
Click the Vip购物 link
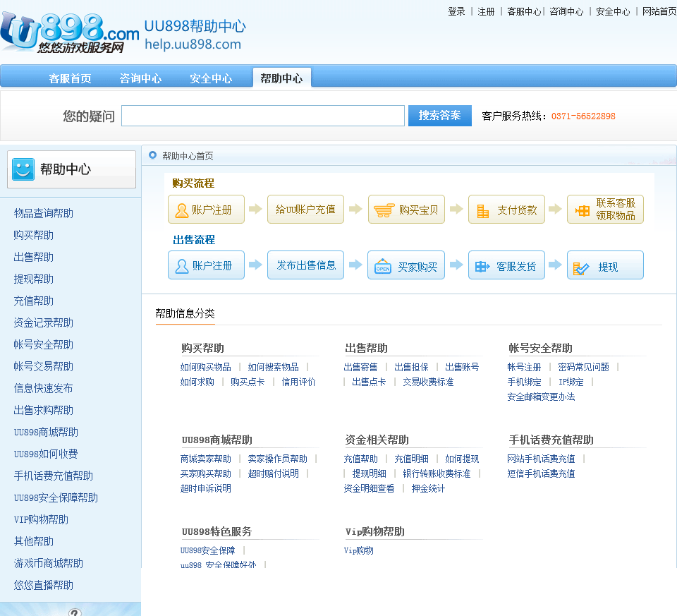pos(358,550)
